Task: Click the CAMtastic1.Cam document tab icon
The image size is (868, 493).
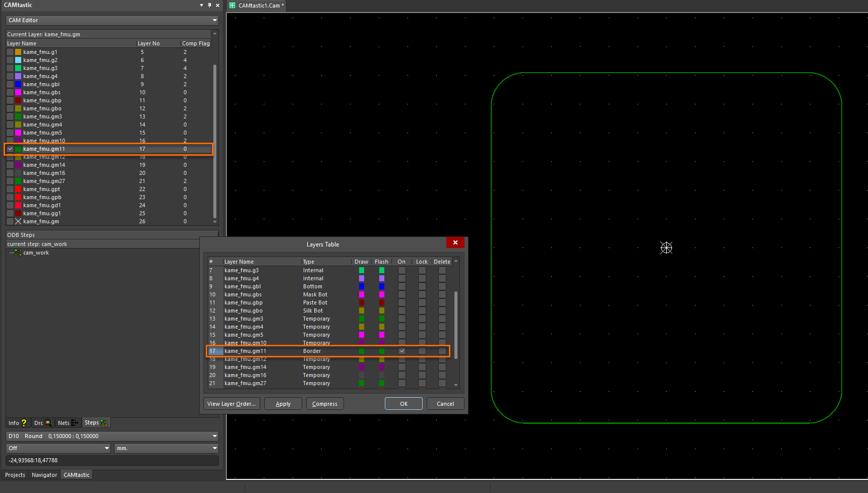Action: pyautogui.click(x=233, y=6)
